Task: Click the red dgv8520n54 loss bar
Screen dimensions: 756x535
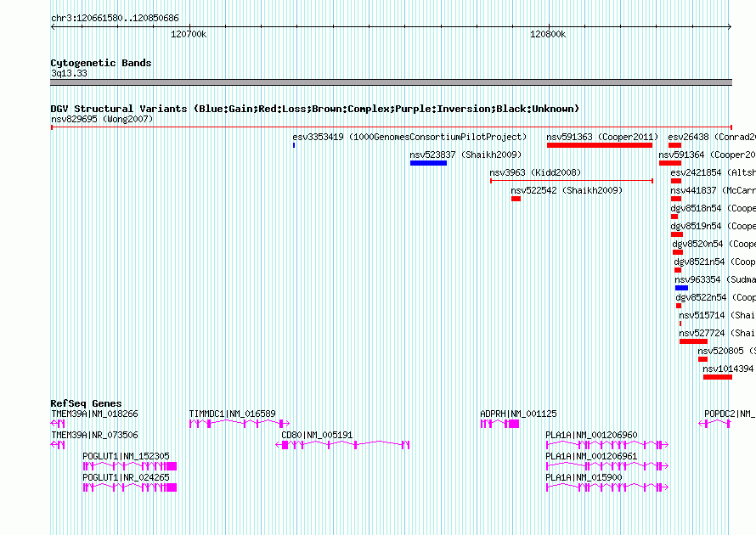Action: [678, 252]
